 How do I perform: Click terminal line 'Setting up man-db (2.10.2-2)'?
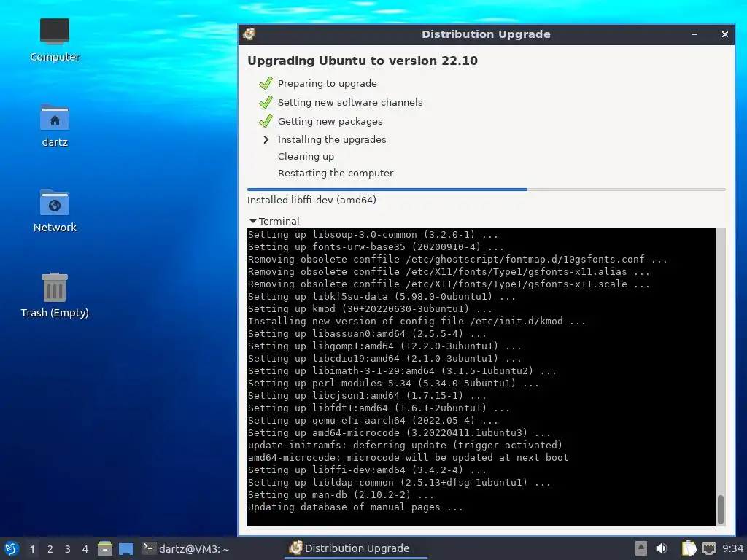pyautogui.click(x=341, y=495)
